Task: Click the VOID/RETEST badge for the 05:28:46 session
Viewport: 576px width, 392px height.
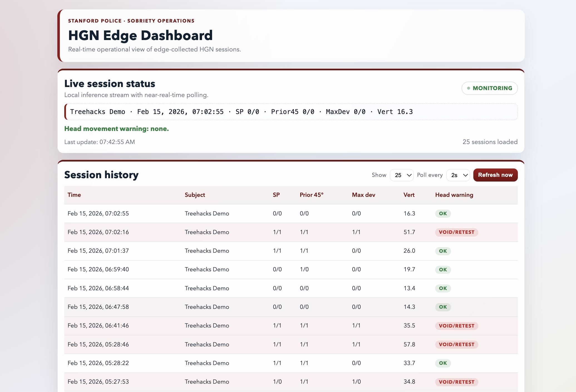Action: [x=456, y=344]
